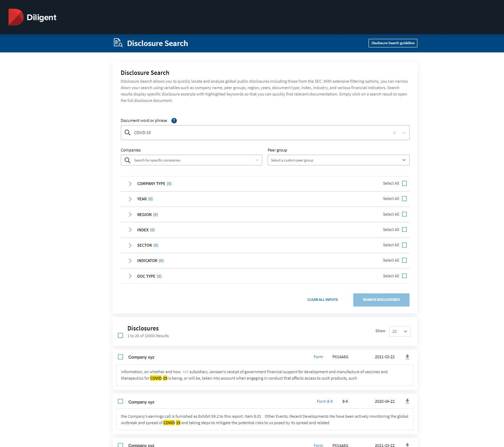
Task: Expand the COMPANY TYPE filter
Action: coord(130,184)
